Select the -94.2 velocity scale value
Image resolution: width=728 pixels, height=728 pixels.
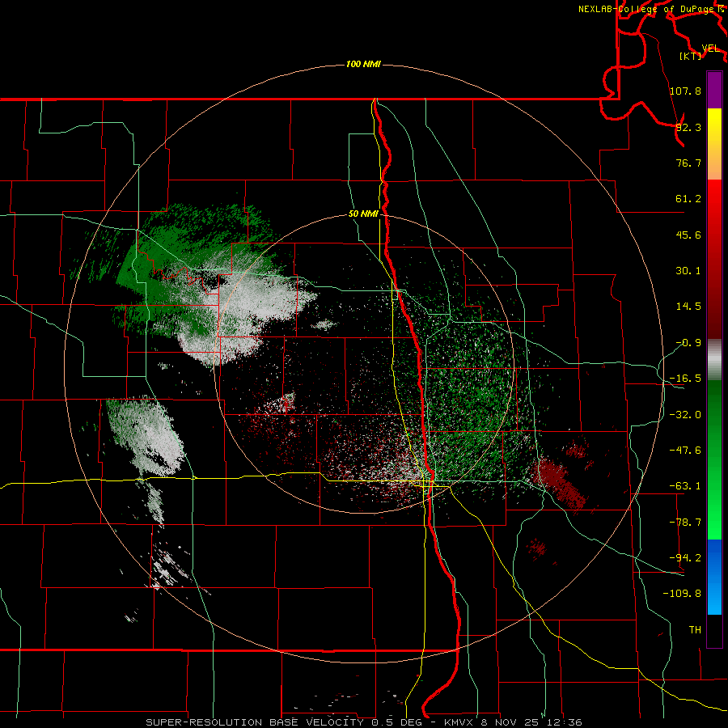click(685, 557)
